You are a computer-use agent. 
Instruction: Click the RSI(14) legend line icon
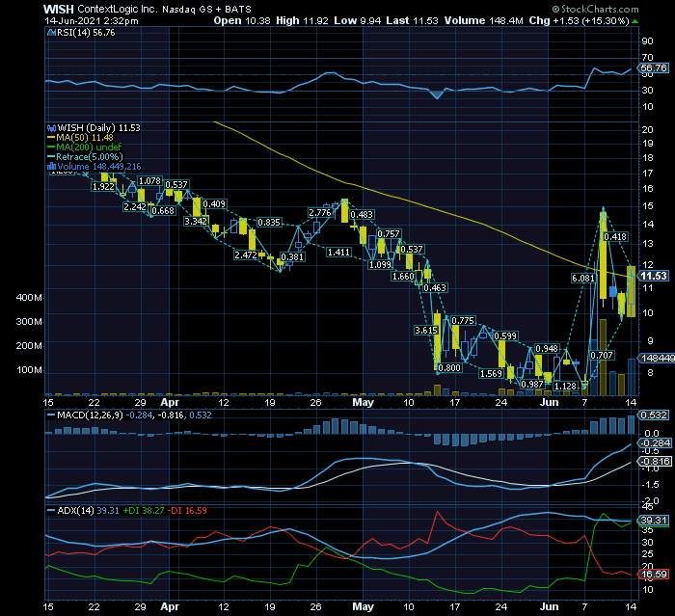click(x=51, y=33)
